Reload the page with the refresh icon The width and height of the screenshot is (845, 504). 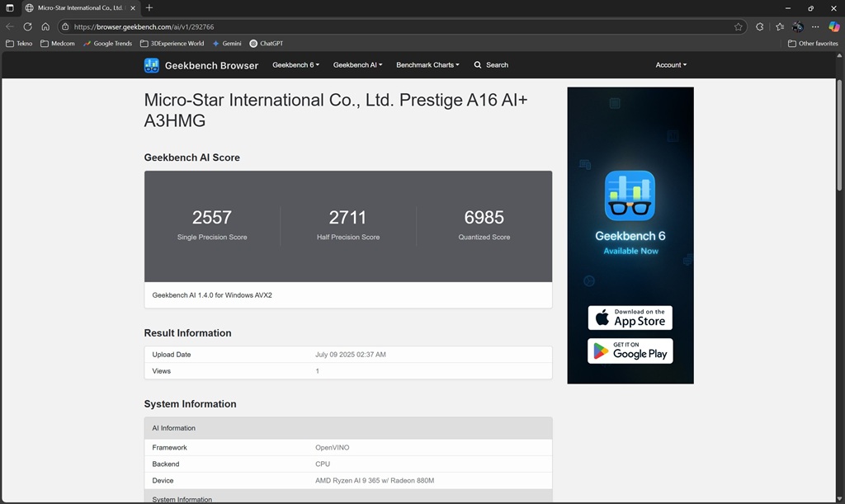click(27, 26)
